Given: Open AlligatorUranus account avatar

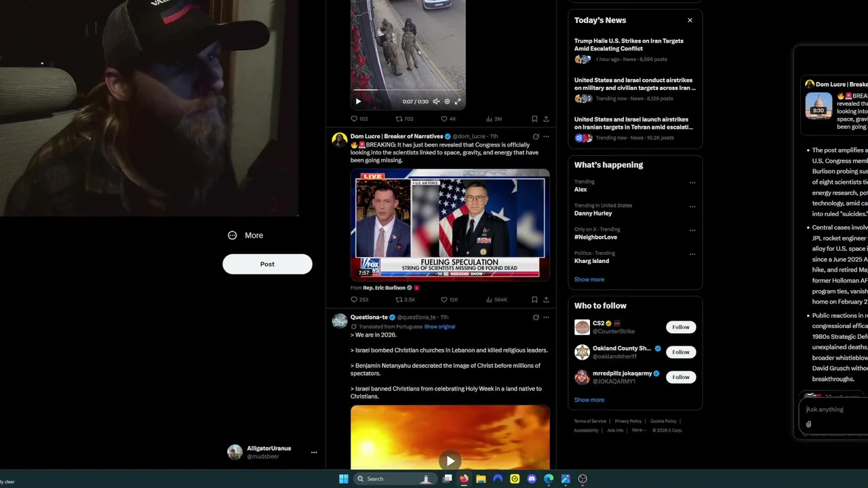Looking at the screenshot, I should tap(235, 452).
